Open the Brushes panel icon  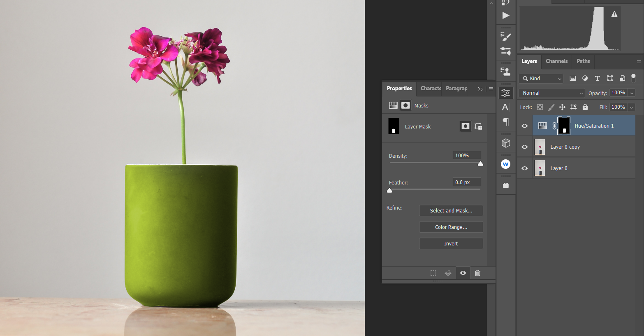click(x=506, y=51)
